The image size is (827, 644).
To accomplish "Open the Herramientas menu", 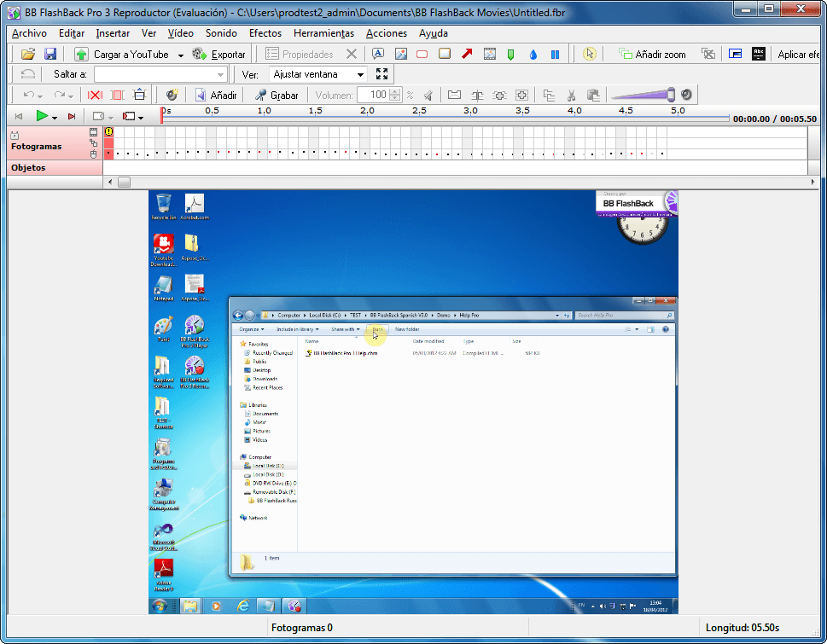I will (323, 32).
